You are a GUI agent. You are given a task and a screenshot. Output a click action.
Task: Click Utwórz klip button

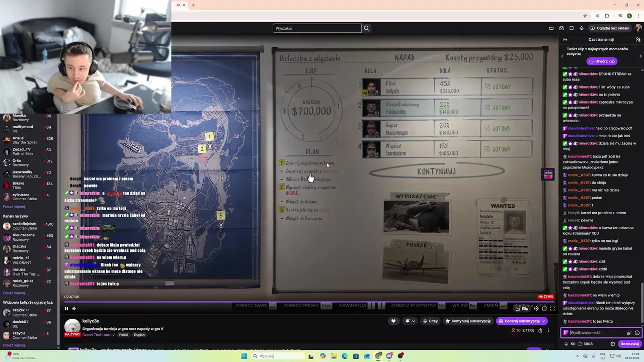[602, 61]
